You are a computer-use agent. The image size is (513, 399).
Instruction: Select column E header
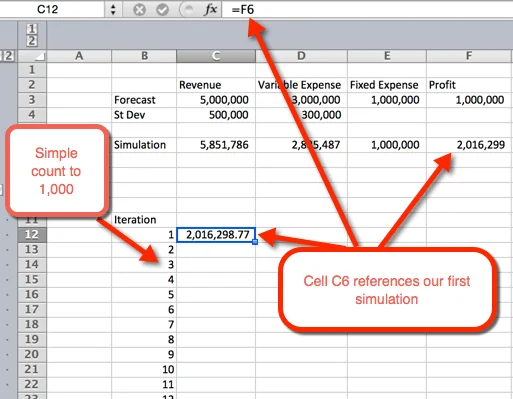387,56
